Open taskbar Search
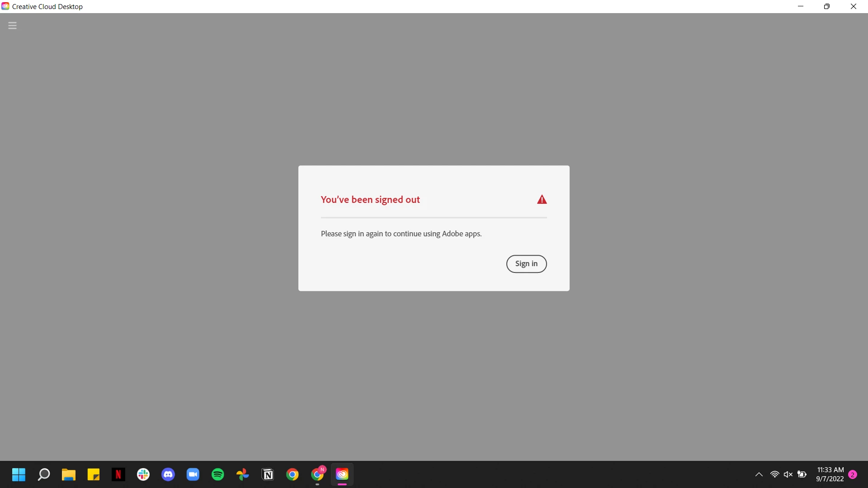Viewport: 868px width, 488px height. tap(44, 474)
